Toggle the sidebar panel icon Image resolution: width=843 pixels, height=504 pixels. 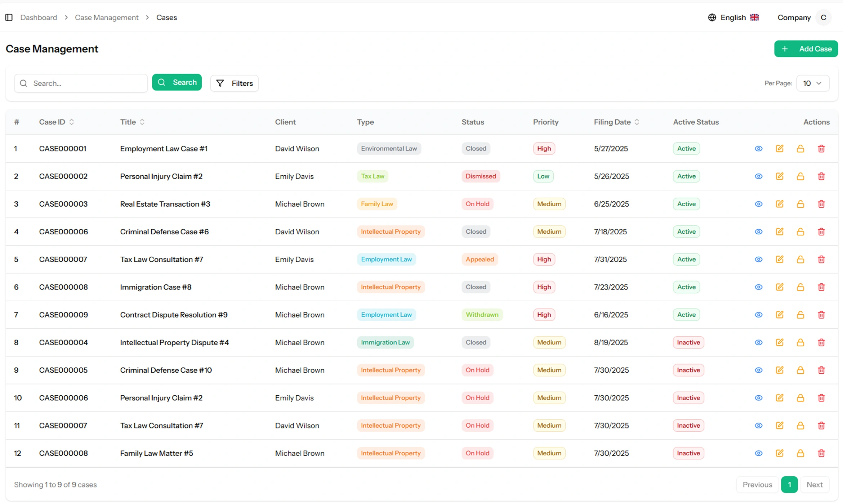pyautogui.click(x=9, y=17)
